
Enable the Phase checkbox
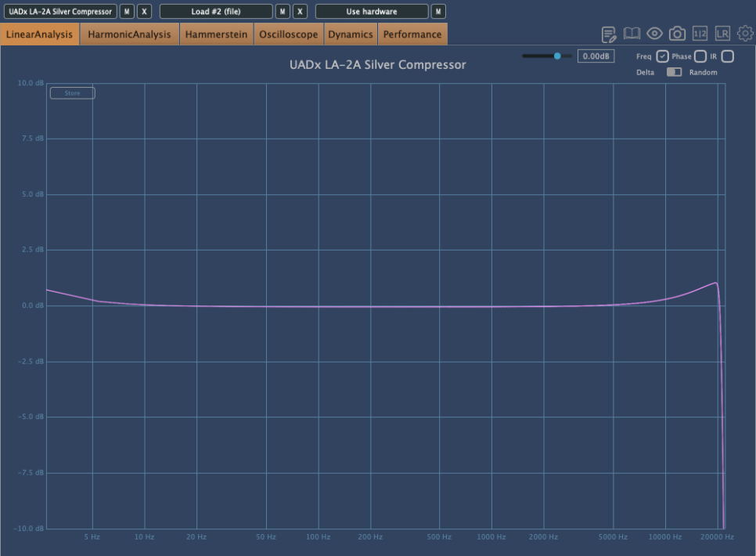click(700, 56)
